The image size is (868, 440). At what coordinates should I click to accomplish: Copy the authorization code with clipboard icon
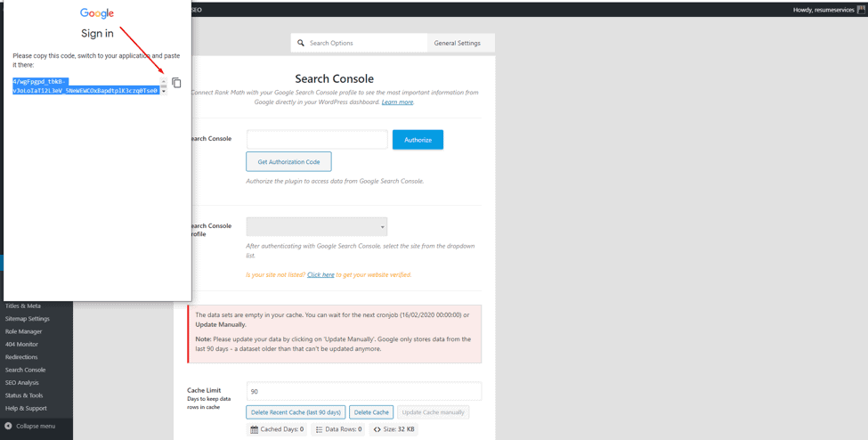[176, 83]
